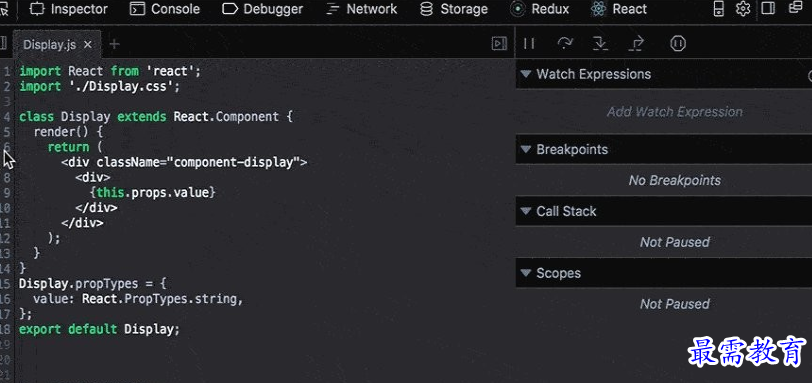Viewport: 812px width, 383px height.
Task: Collapse the Watch Expressions section
Action: (526, 74)
